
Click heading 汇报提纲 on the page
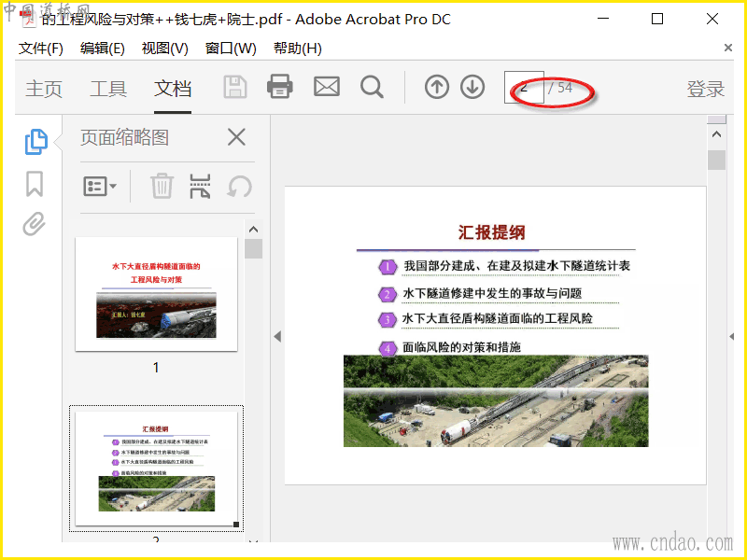coord(492,232)
